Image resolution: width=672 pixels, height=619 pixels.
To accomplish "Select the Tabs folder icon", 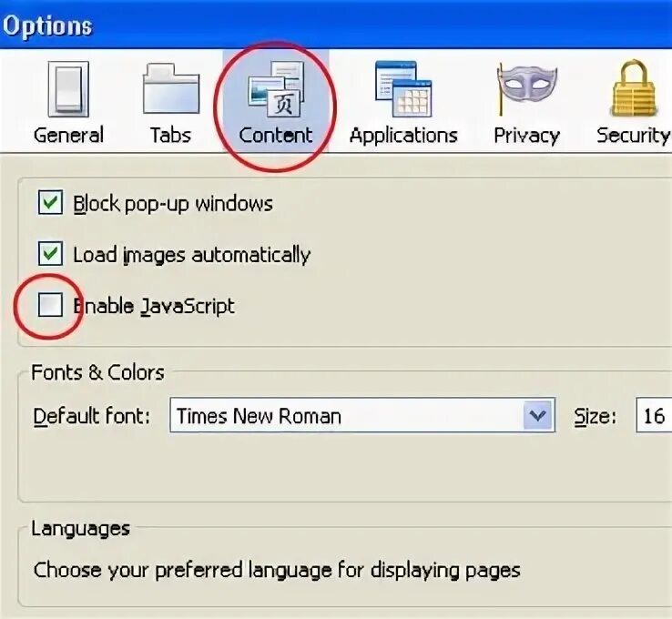I will 170,89.
